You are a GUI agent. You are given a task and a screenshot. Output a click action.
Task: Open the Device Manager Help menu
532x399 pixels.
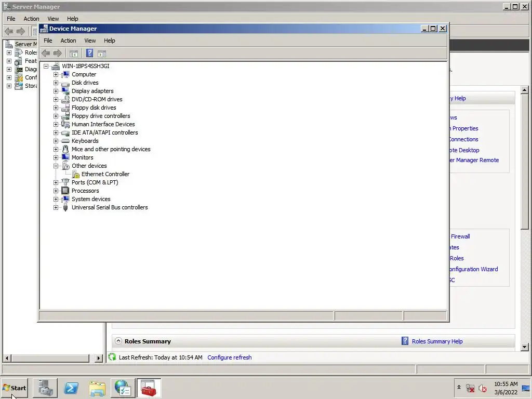(109, 41)
